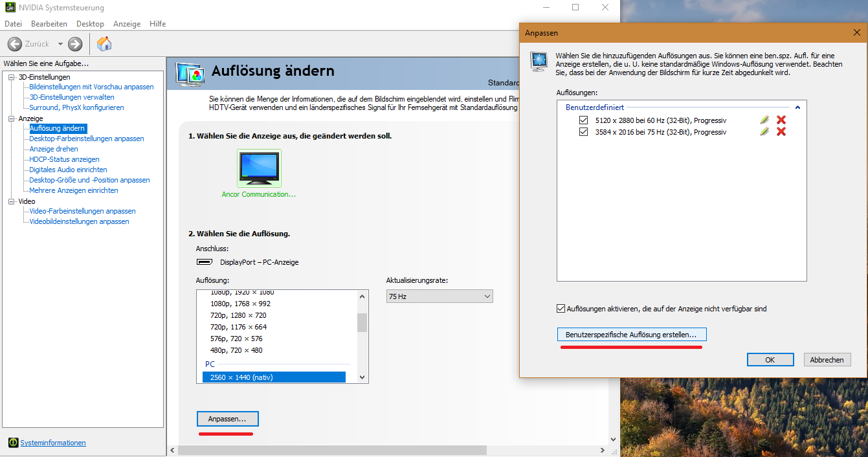This screenshot has width=868, height=457.
Task: Open the Hilfe menu
Action: tap(157, 24)
